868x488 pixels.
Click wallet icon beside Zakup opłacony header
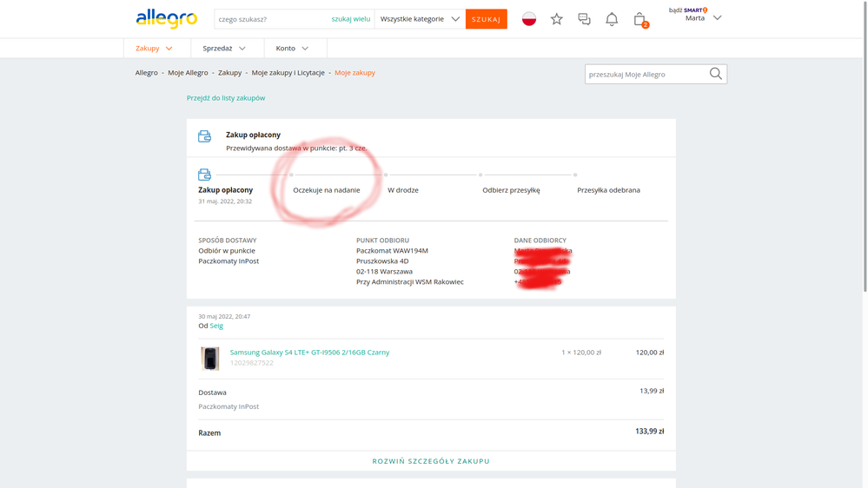point(204,136)
